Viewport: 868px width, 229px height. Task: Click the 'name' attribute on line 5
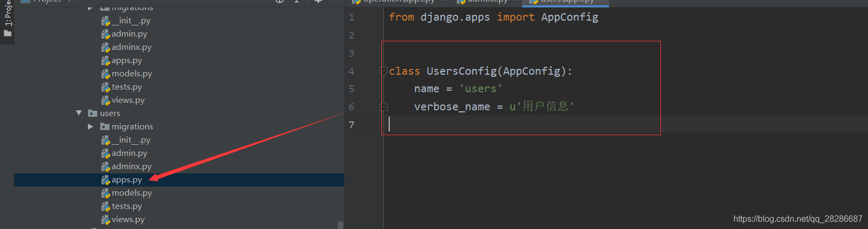pos(427,89)
